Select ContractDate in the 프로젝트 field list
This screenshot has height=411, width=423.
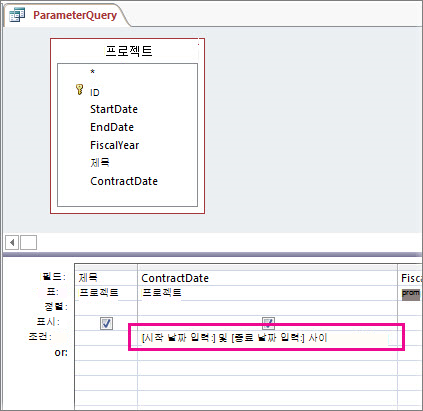pos(124,181)
